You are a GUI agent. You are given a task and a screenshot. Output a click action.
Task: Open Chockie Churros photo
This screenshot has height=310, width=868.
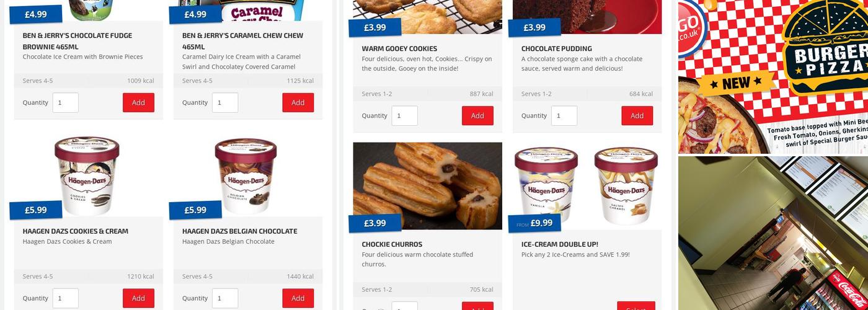428,186
